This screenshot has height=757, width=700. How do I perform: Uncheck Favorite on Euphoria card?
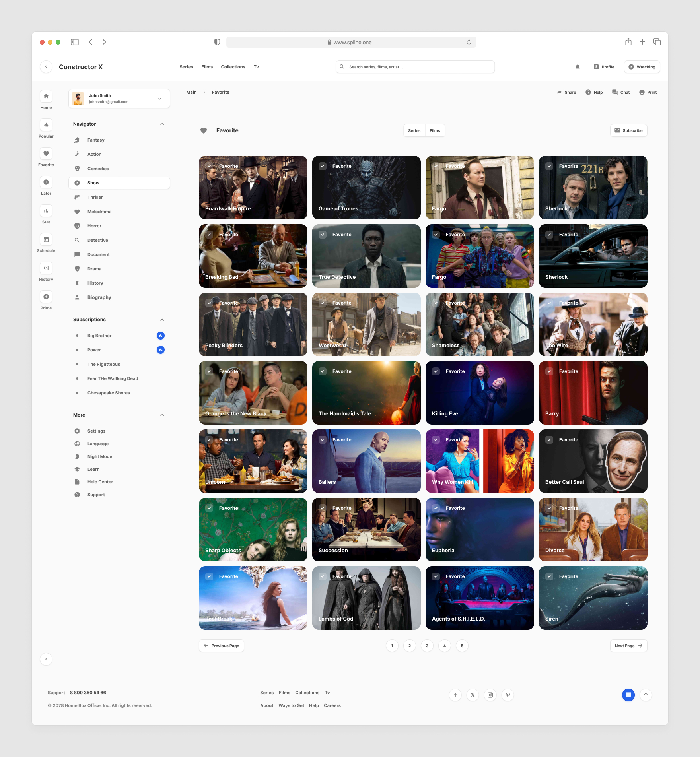[x=436, y=508]
